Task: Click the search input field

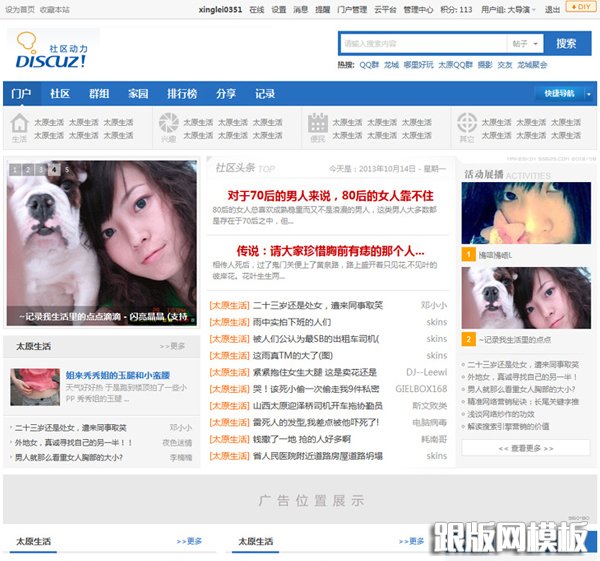Action: coord(423,44)
